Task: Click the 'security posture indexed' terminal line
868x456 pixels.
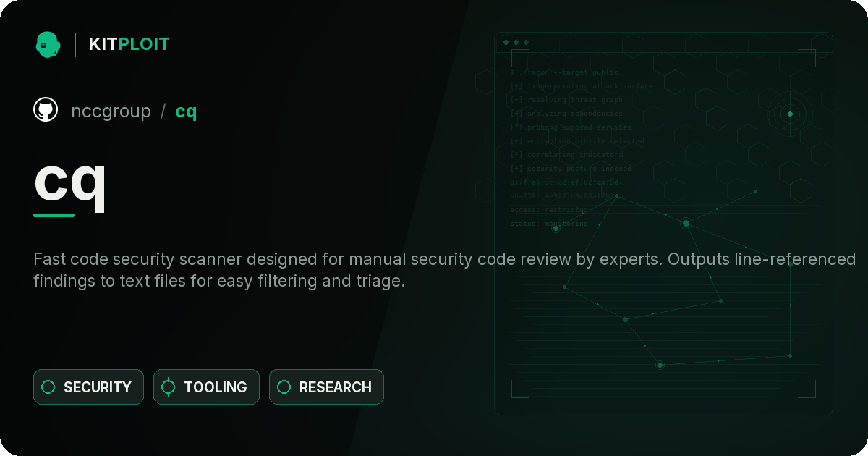Action: (x=571, y=169)
